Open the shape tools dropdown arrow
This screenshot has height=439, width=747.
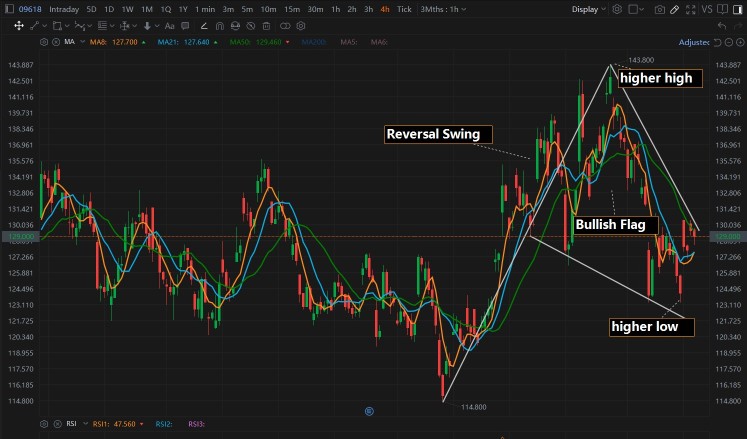(x=67, y=26)
